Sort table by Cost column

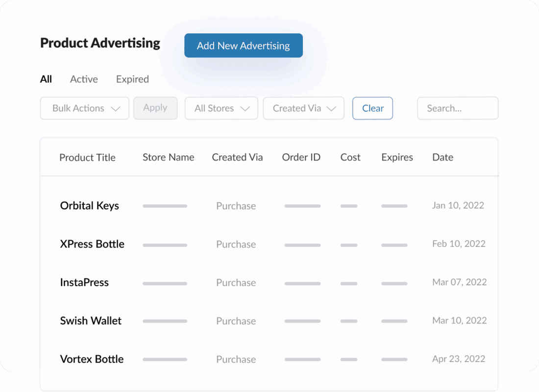pos(350,157)
